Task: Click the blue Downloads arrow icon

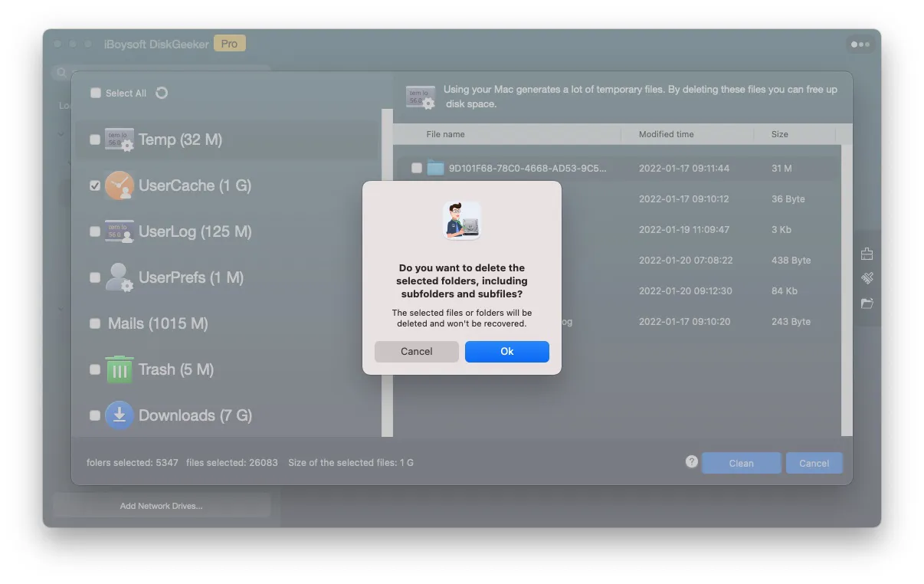Action: pyautogui.click(x=119, y=415)
